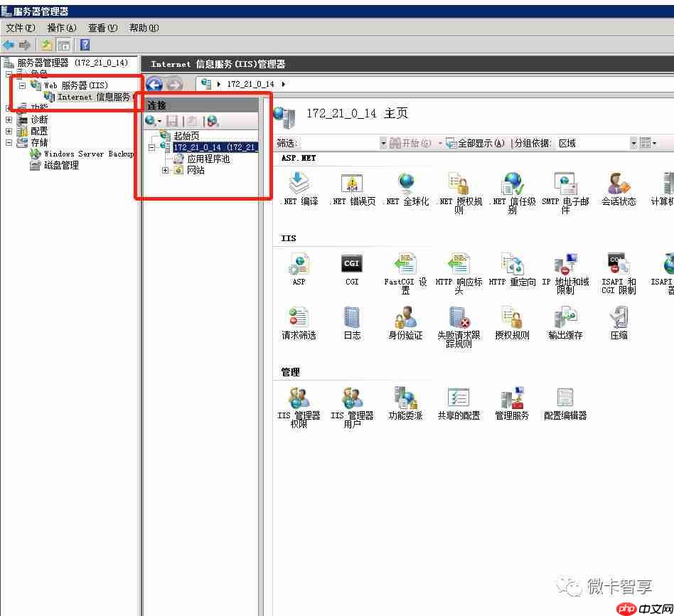This screenshot has width=674, height=616.
Task: Expand the 网站 node in 连接 pane
Action: 166,170
